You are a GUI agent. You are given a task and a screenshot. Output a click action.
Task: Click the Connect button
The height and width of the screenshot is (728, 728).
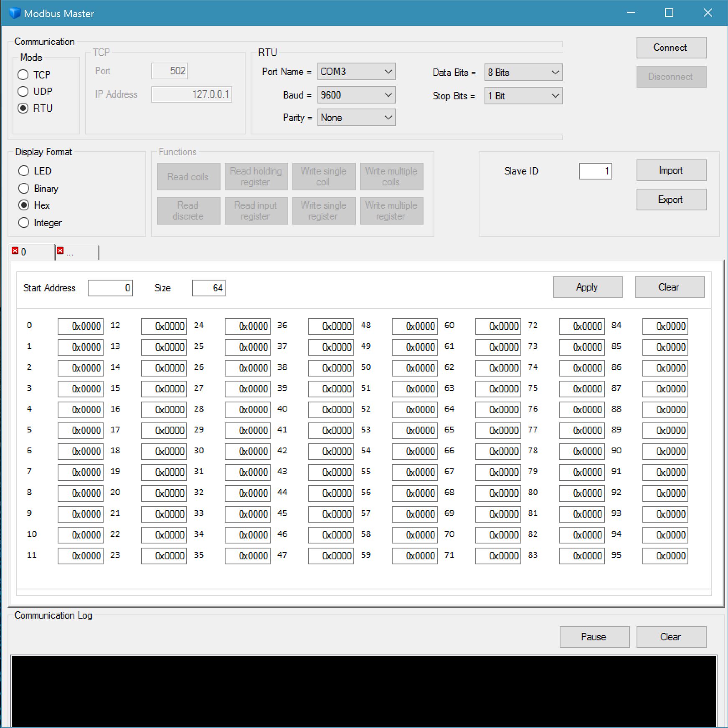pos(670,47)
